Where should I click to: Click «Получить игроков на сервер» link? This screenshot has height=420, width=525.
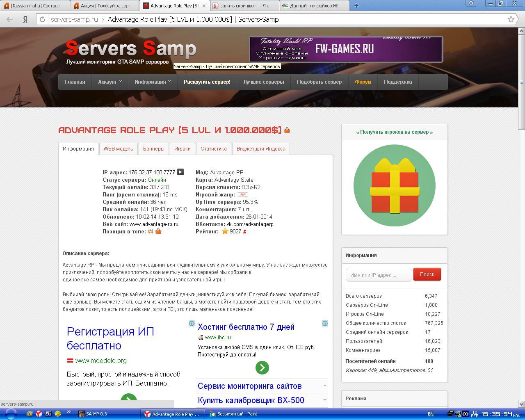point(395,132)
